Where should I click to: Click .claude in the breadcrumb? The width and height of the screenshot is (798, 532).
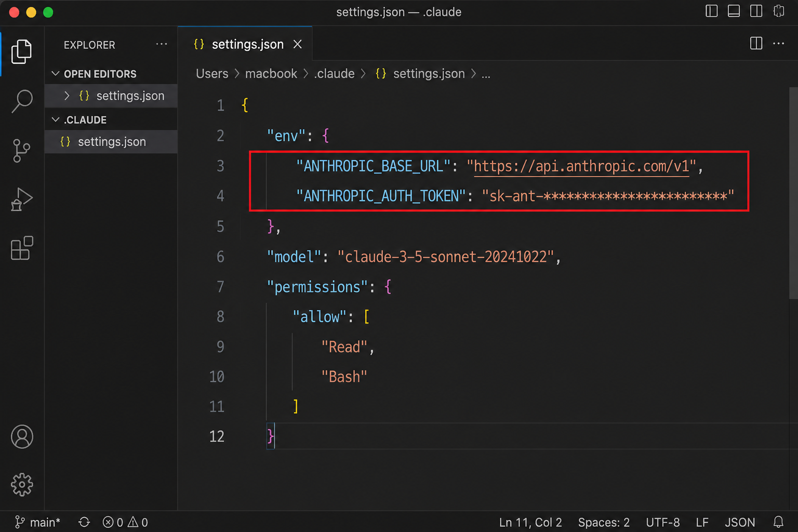335,74
